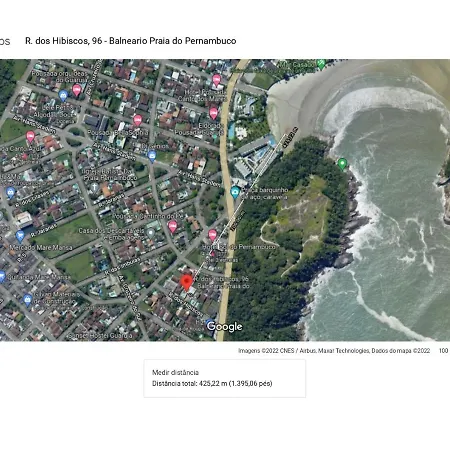Click the Pousada Bella Sophia hotel marker
This screenshot has width=450, height=450.
click(138, 120)
